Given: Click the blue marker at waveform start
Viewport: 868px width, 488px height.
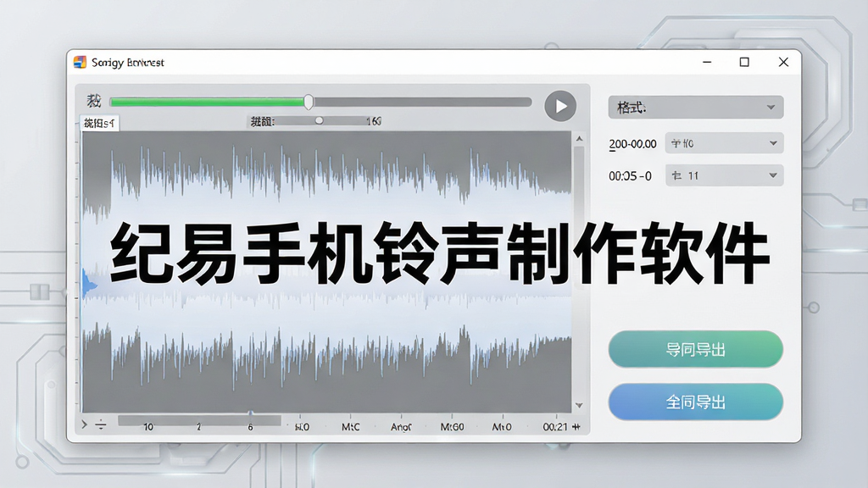Looking at the screenshot, I should [87, 285].
